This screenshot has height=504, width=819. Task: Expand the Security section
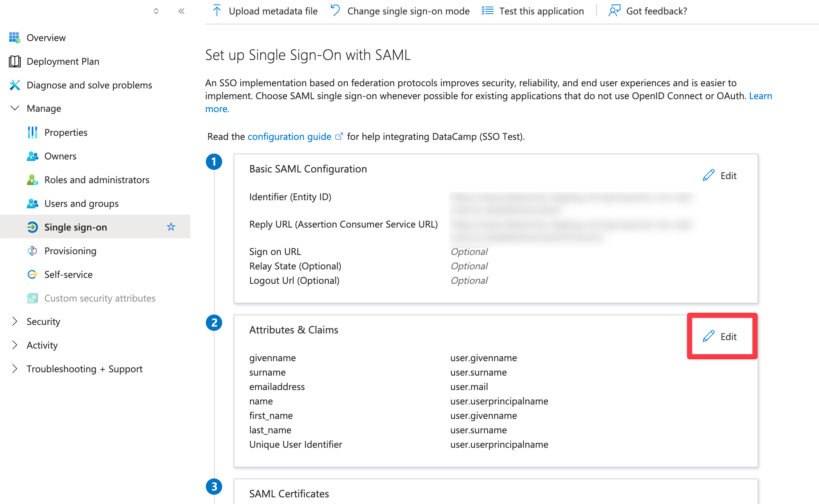[15, 321]
